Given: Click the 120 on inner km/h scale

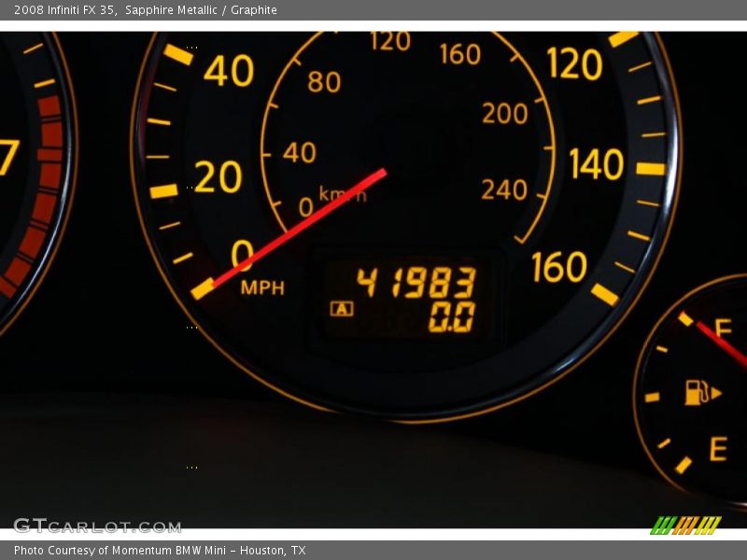Looking at the screenshot, I should click(390, 41).
